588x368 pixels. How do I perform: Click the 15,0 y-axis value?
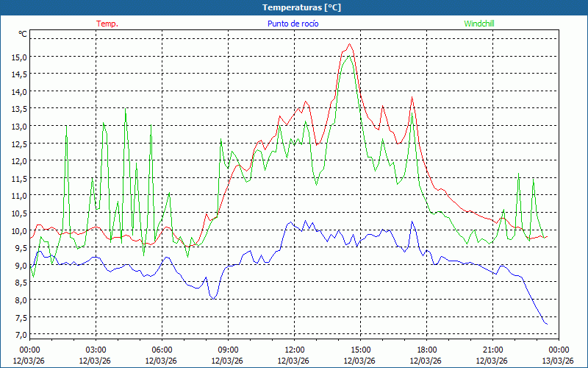[x=18, y=57]
